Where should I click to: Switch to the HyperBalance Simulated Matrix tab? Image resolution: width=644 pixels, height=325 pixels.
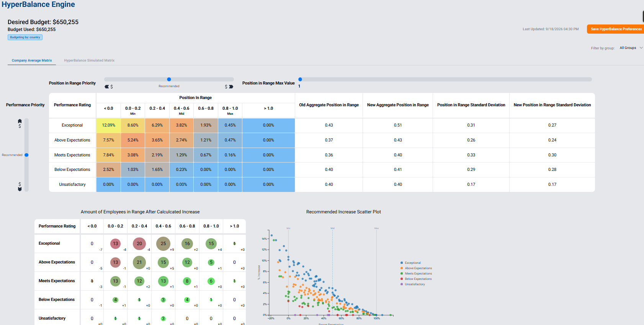[x=89, y=60]
